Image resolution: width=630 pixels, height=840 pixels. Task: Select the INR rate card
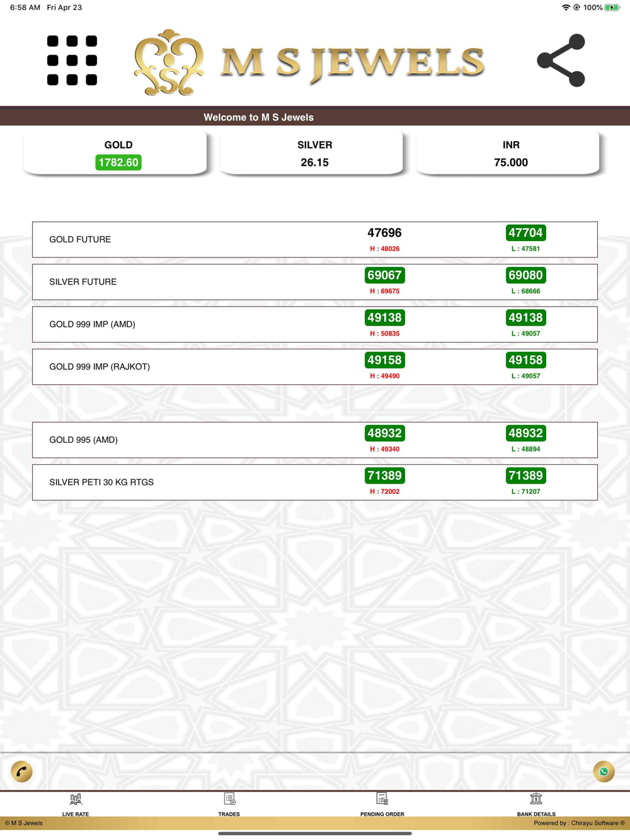508,153
